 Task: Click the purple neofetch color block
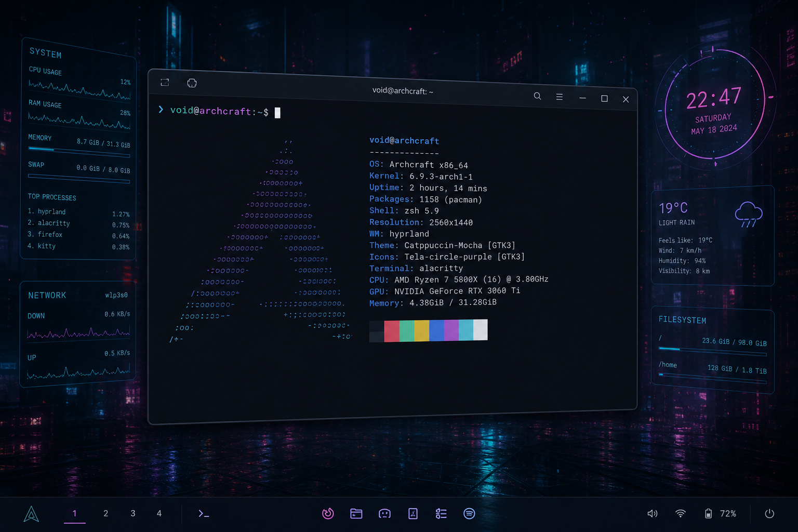tap(451, 330)
